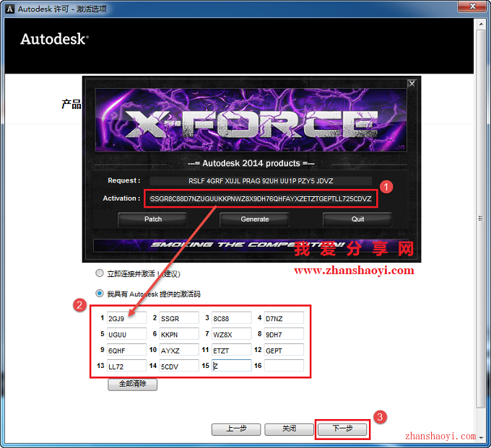Click activation code box 10 containing AYXZ
The height and width of the screenshot is (448, 491).
[x=179, y=350]
